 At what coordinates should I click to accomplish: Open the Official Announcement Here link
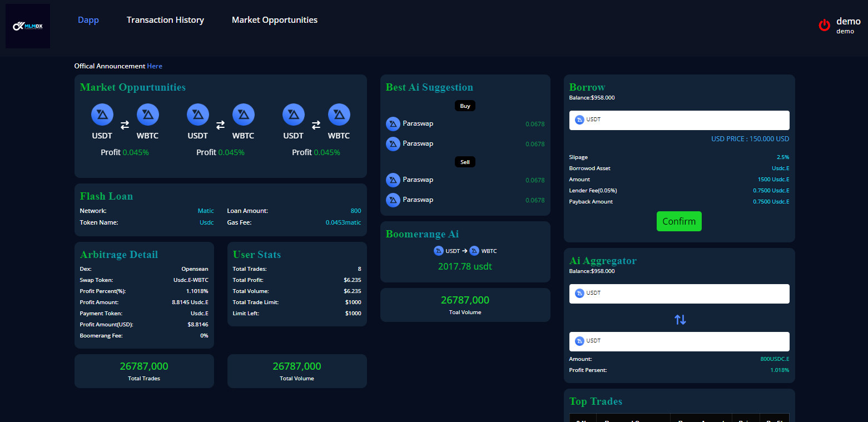point(155,66)
